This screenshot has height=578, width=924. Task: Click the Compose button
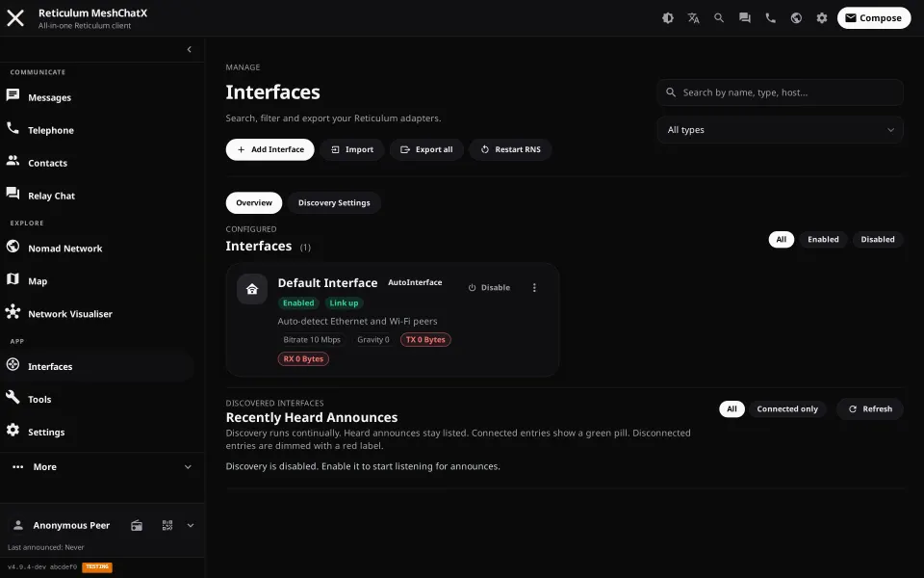click(873, 17)
